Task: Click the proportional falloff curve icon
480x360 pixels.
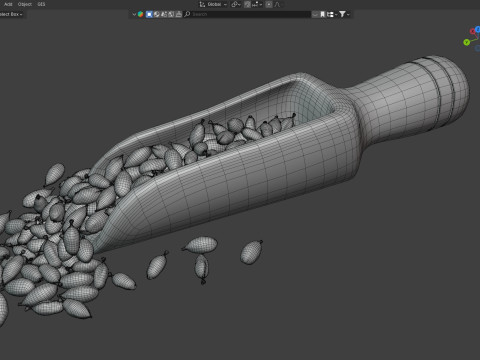Action: click(x=277, y=4)
